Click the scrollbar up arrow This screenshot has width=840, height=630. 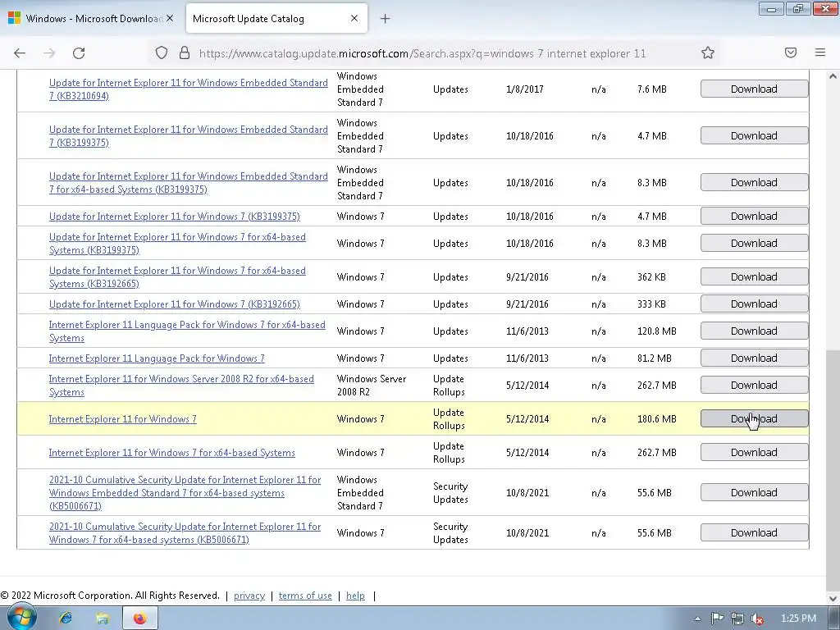tap(833, 76)
